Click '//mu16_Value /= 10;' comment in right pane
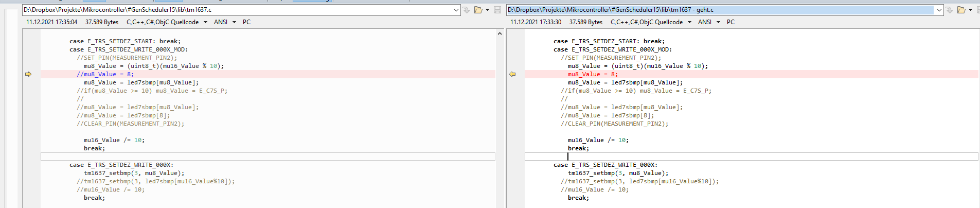980x208 pixels. pyautogui.click(x=595, y=189)
